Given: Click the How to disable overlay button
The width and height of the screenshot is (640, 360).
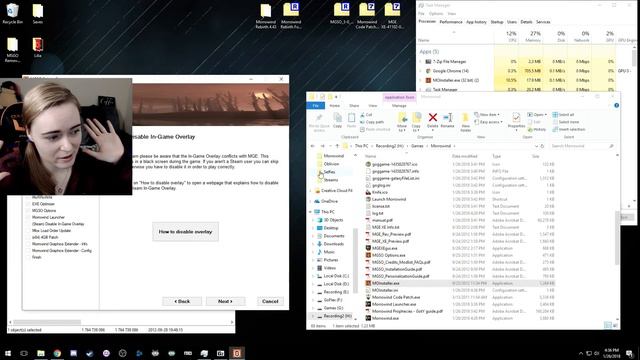Looking at the screenshot, I should click(x=185, y=232).
